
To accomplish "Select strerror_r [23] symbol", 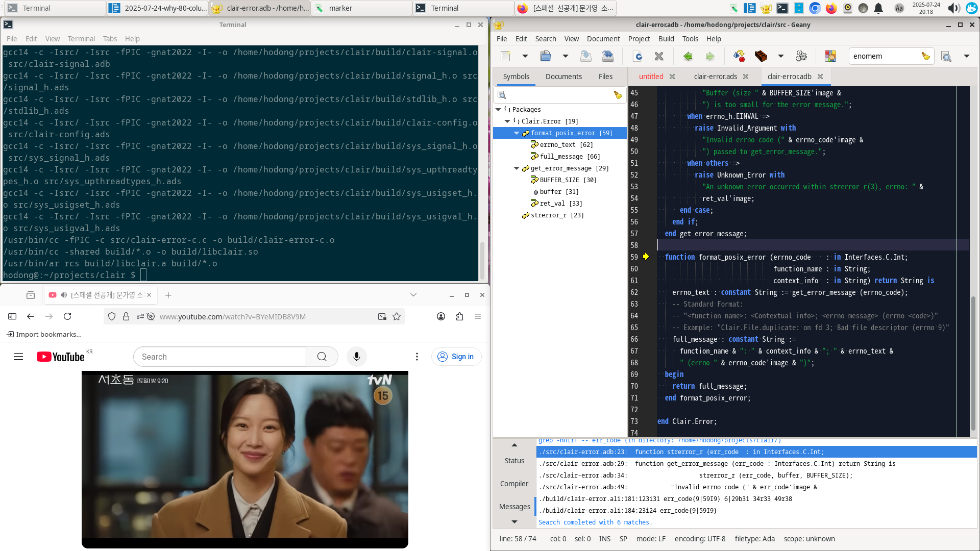I will point(557,215).
